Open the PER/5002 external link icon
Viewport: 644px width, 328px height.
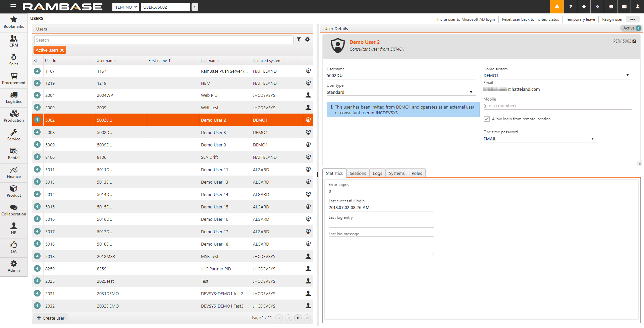pos(634,41)
